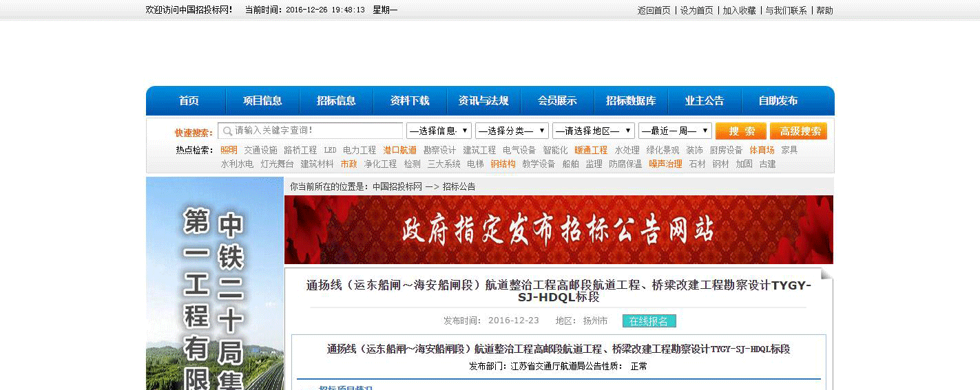Screen dimensions: 980x390
Task: Click the 路桥工程 hot keyword
Action: click(300, 150)
